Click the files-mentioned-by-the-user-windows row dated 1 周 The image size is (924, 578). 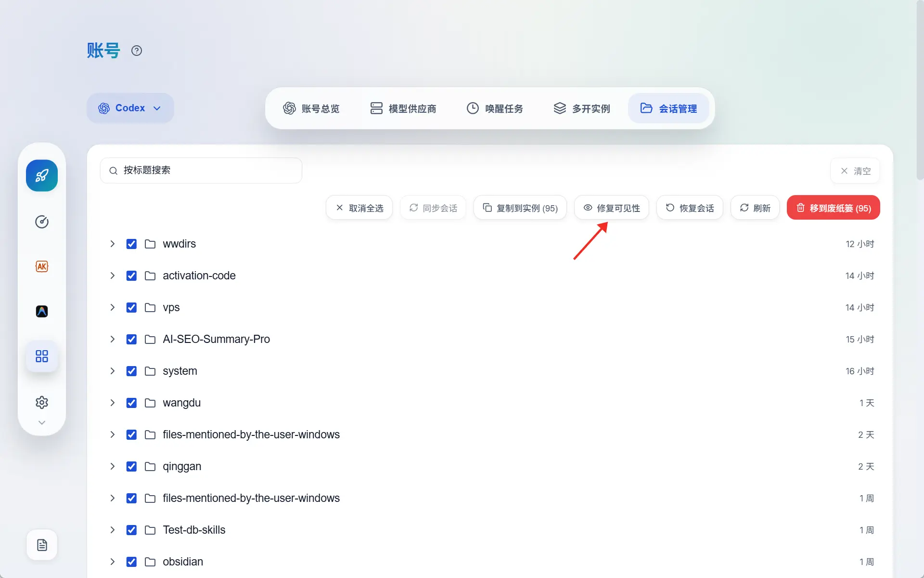[x=490, y=498]
